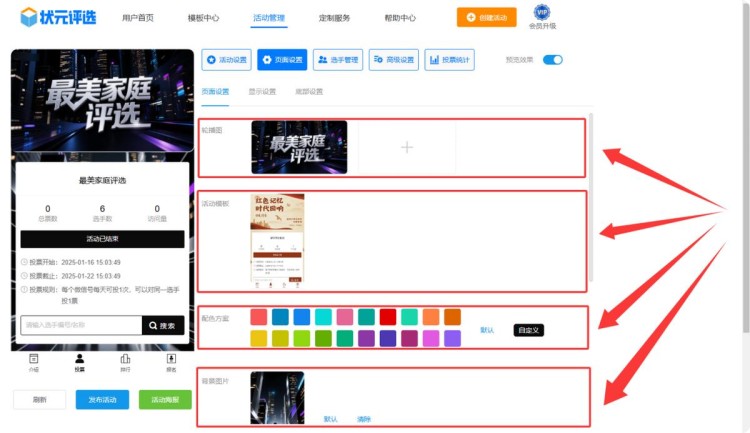Toggle the 预览效果 switch

click(x=552, y=60)
